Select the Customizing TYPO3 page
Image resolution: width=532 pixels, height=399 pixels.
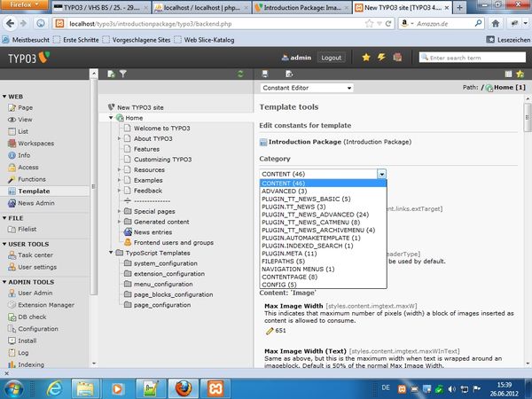pyautogui.click(x=162, y=160)
